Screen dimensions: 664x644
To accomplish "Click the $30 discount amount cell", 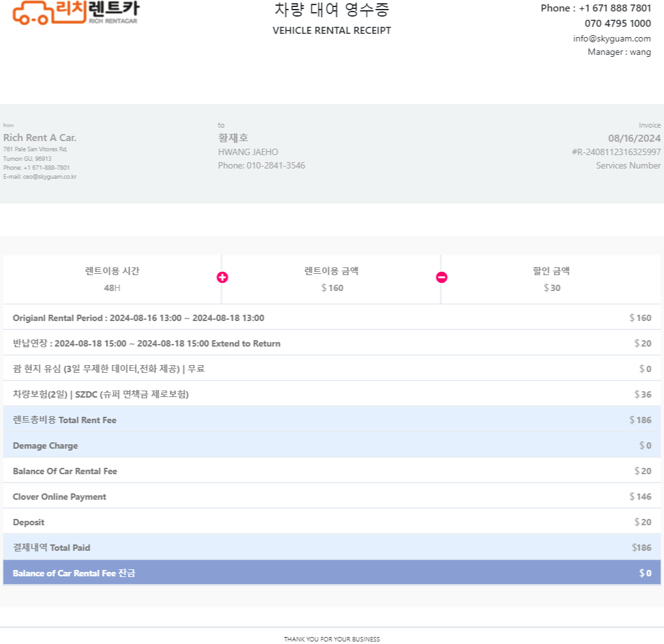I will coord(552,280).
